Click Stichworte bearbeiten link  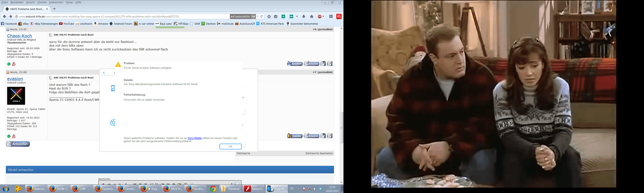(319, 153)
